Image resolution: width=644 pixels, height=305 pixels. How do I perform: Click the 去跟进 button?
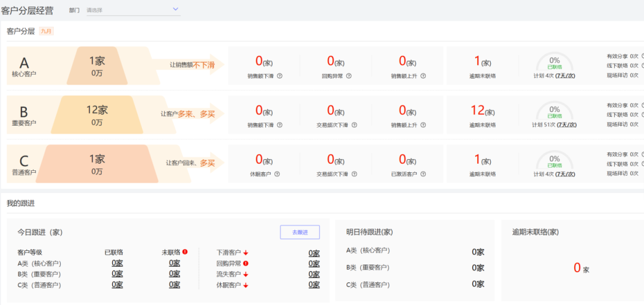tap(300, 232)
